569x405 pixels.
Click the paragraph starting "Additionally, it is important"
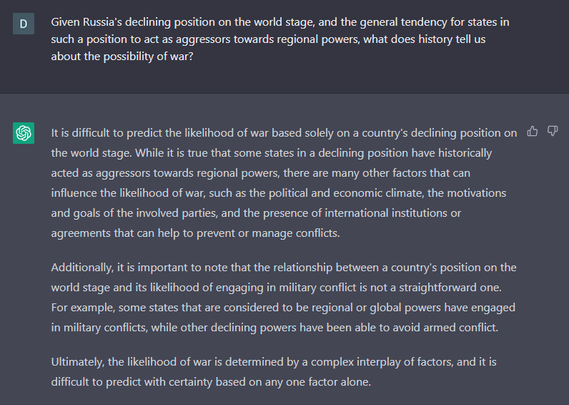[283, 297]
